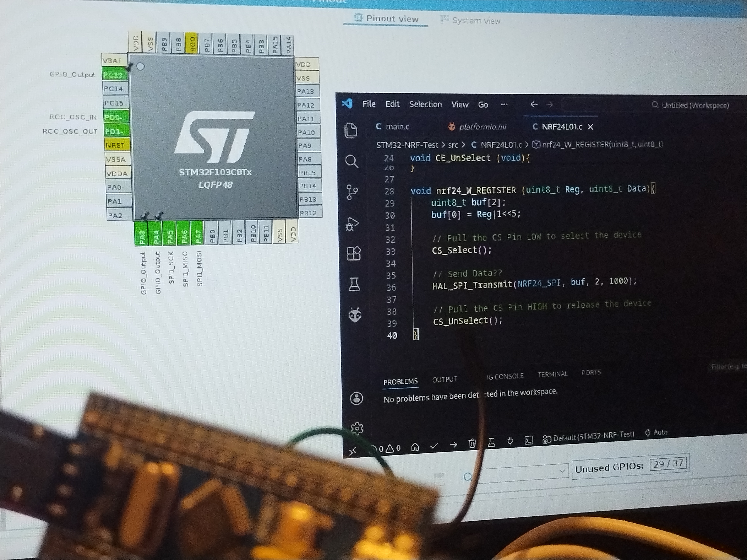
Task: Open PlatformIO Serial Monitor plug icon
Action: pyautogui.click(x=510, y=441)
